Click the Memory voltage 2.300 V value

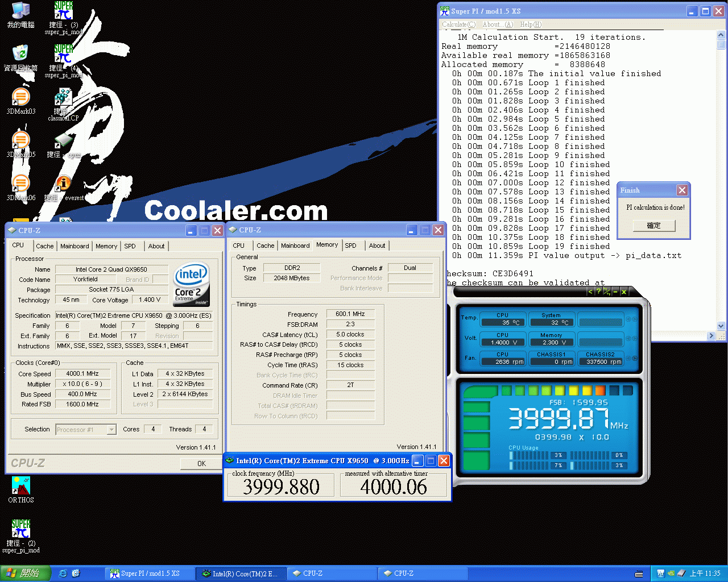(551, 342)
